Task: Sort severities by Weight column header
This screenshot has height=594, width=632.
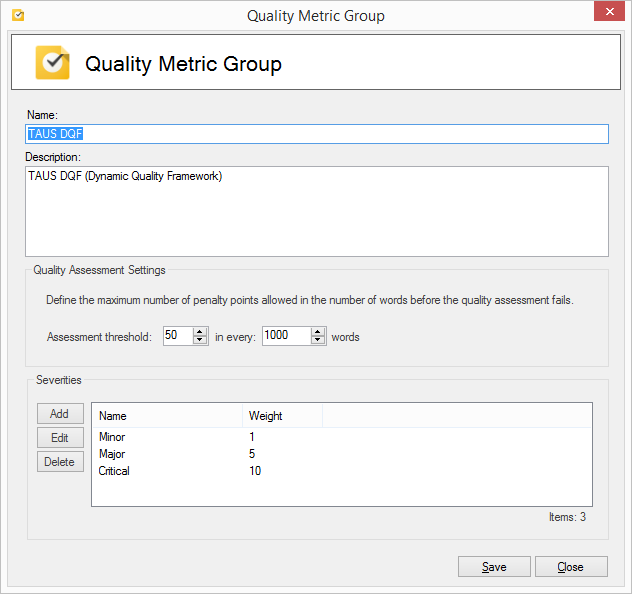Action: 283,416
